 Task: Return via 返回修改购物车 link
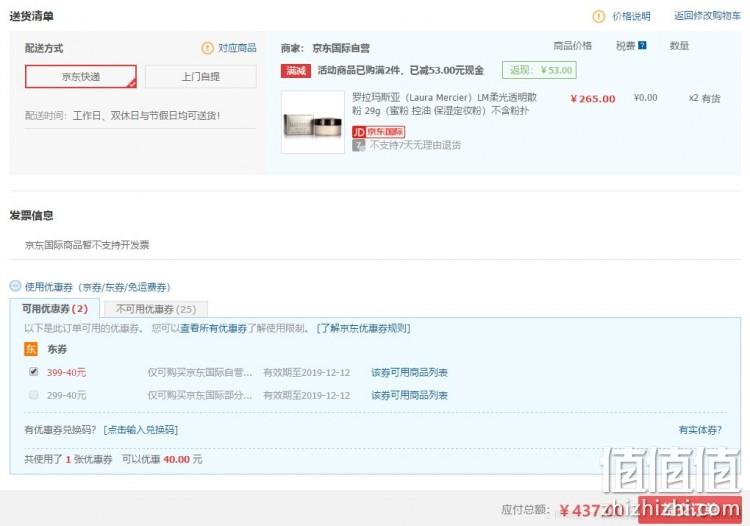(x=707, y=16)
